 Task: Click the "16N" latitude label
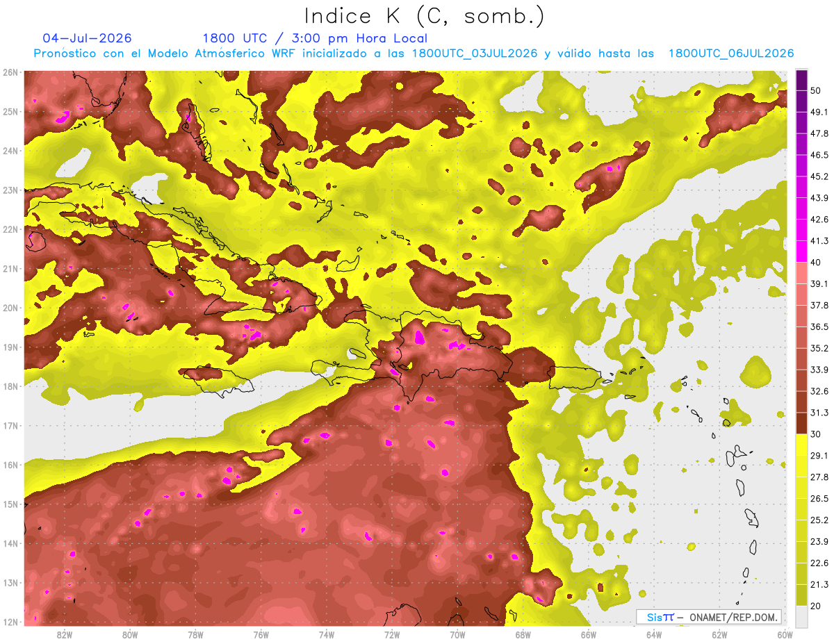tap(10, 465)
